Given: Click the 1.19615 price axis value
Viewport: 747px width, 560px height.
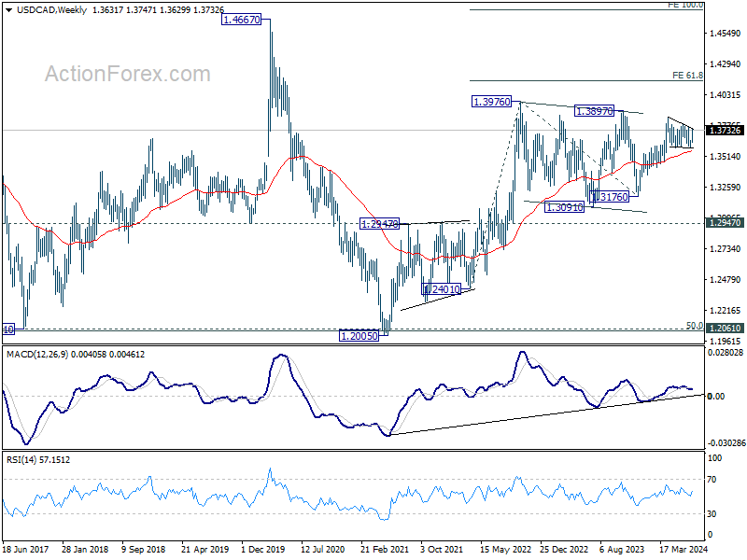Looking at the screenshot, I should click(726, 341).
